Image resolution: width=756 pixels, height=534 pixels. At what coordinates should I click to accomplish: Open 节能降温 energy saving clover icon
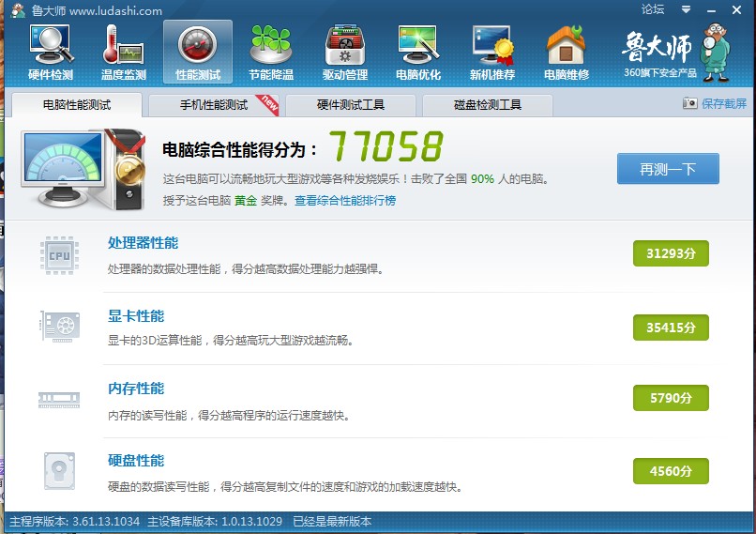[x=271, y=53]
